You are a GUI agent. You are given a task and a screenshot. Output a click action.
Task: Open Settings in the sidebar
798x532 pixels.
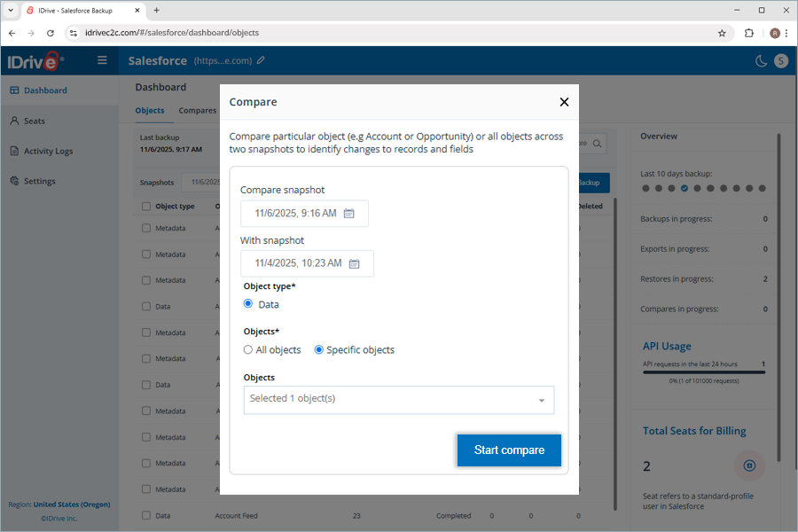(59, 181)
